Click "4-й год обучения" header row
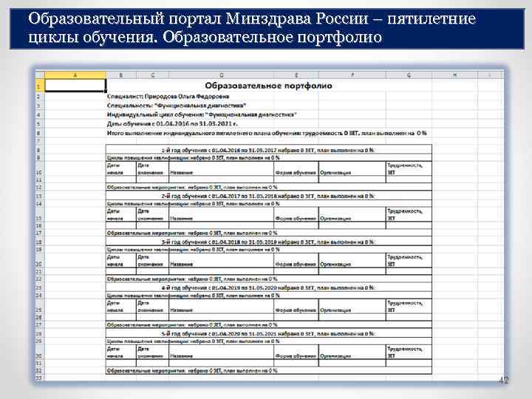This screenshot has width=532, height=399. (x=269, y=287)
